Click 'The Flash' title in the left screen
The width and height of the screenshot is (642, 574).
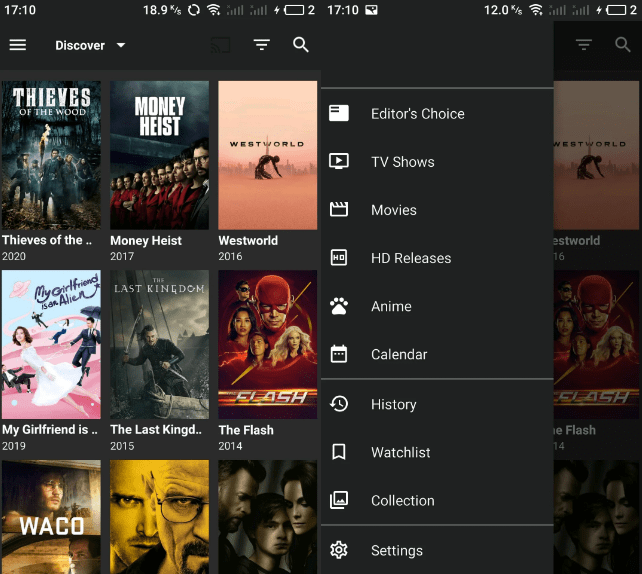click(x=246, y=430)
